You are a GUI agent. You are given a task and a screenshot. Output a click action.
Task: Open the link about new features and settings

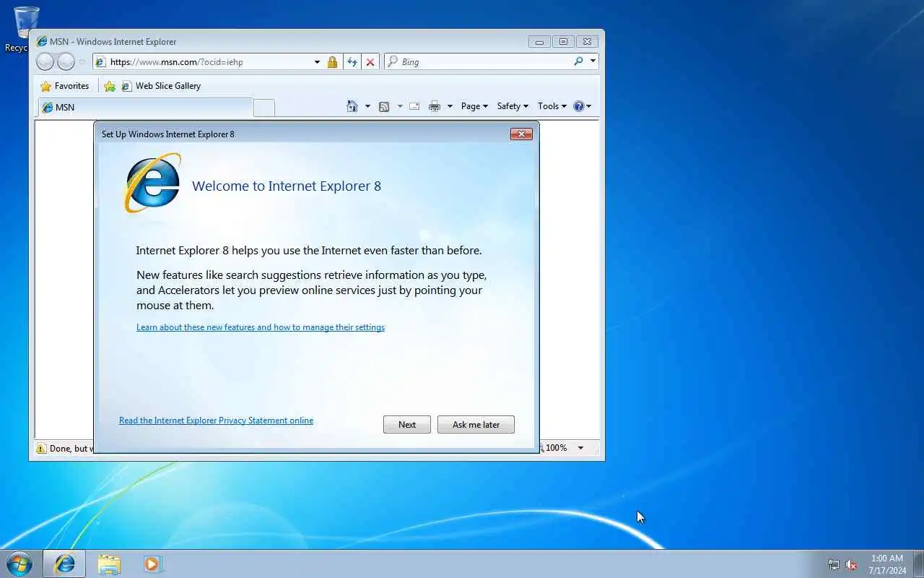point(261,327)
